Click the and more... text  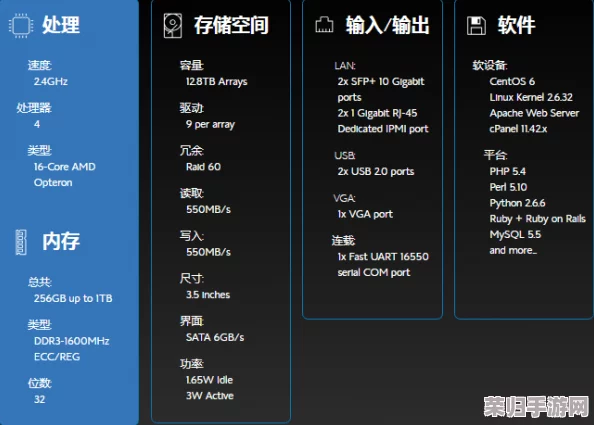click(513, 250)
